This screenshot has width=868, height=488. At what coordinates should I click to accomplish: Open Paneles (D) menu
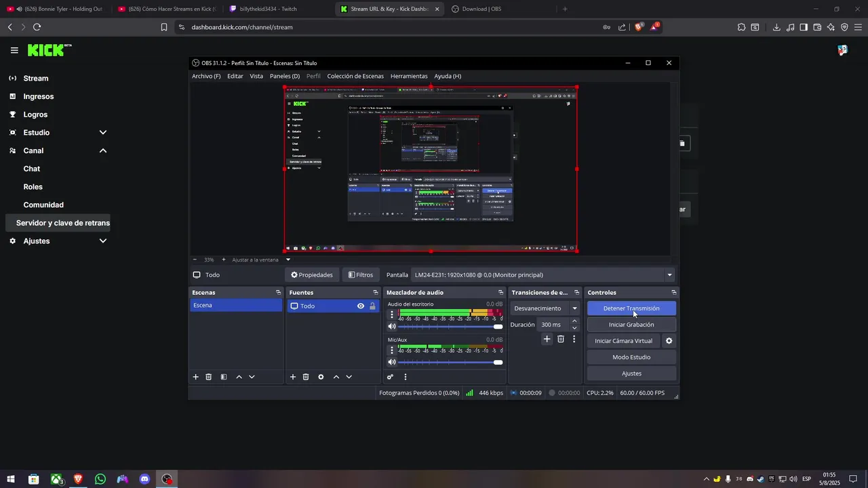click(285, 76)
